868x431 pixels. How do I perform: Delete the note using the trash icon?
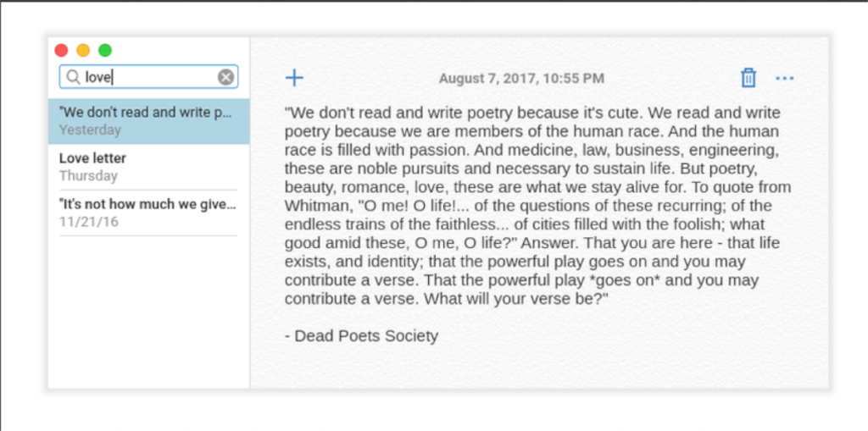pyautogui.click(x=748, y=78)
